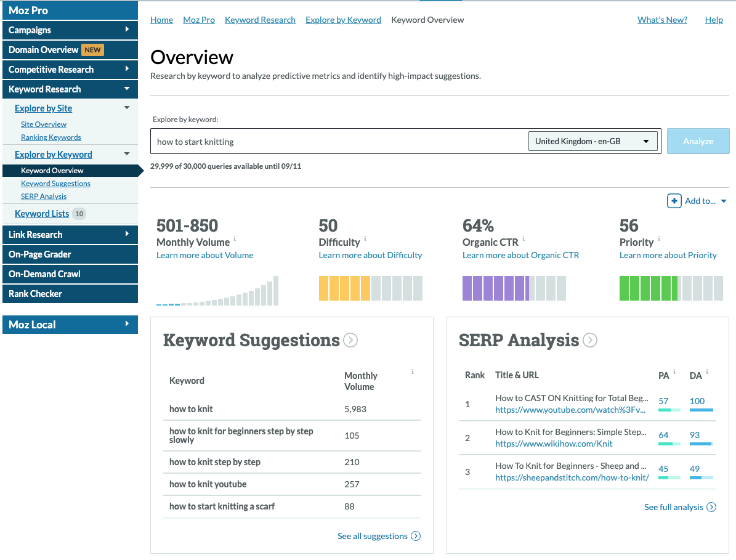Open Keyword Suggestions via its circular arrow icon

coord(350,339)
